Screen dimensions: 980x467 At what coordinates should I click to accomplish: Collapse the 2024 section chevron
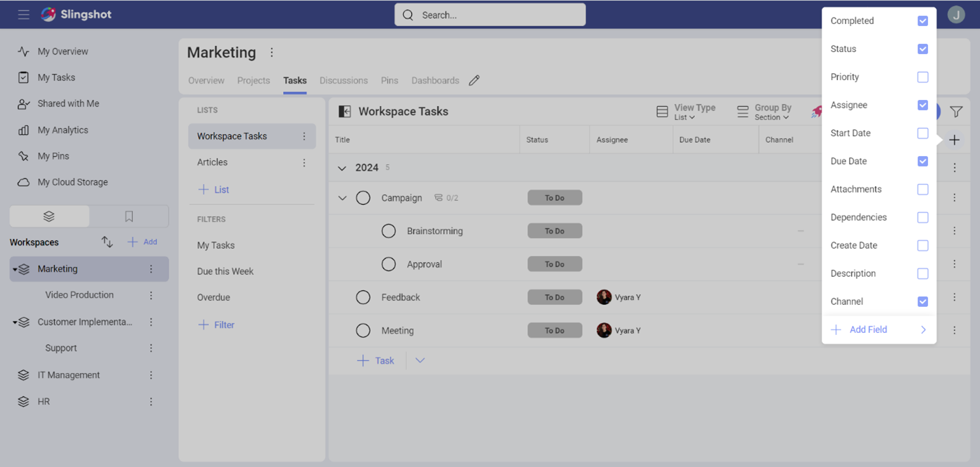click(x=342, y=168)
